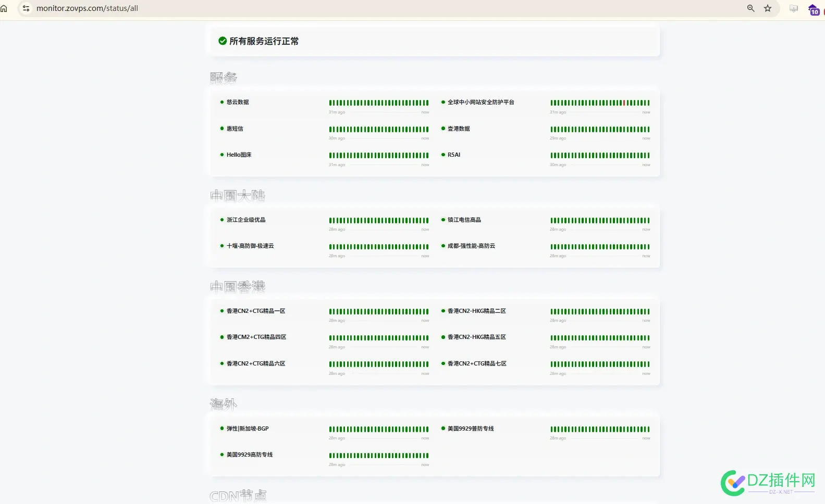Click green status dot beside 香港CN2+CTG精品一区
The image size is (825, 504).
pos(222,311)
